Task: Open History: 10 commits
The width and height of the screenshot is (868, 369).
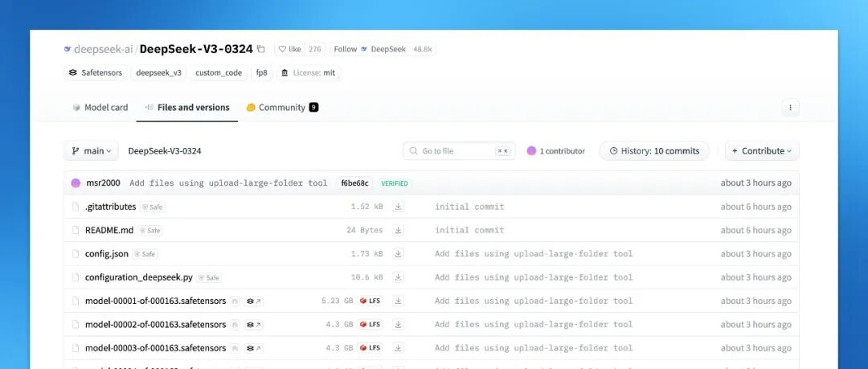Action: 654,150
